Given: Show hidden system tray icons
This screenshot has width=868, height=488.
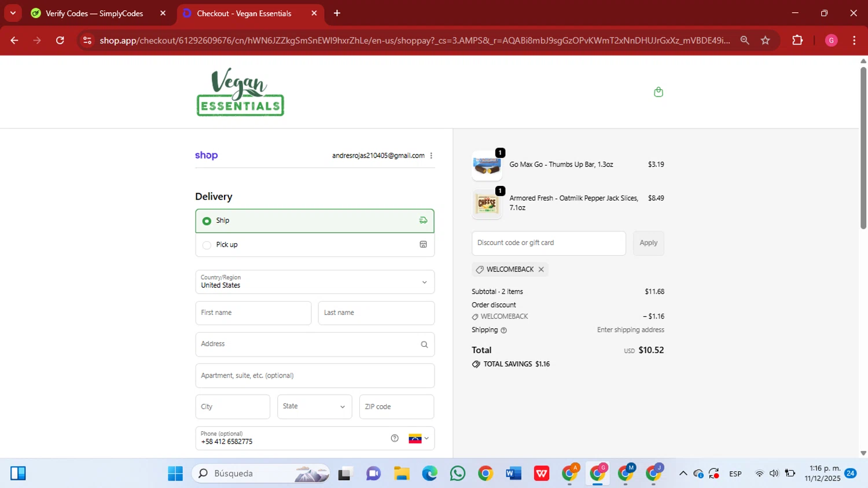Looking at the screenshot, I should tap(683, 474).
